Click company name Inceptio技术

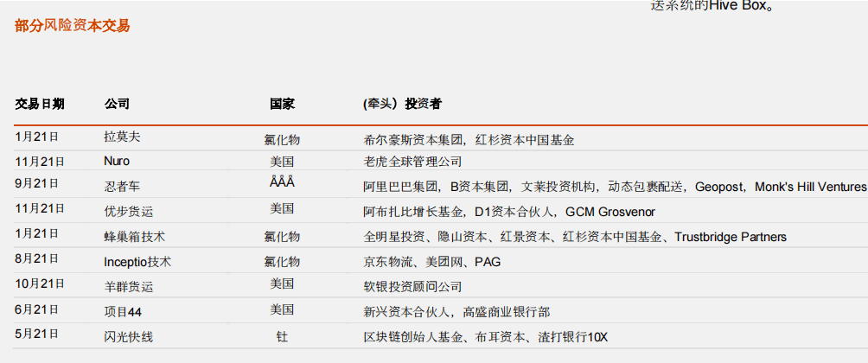point(137,262)
